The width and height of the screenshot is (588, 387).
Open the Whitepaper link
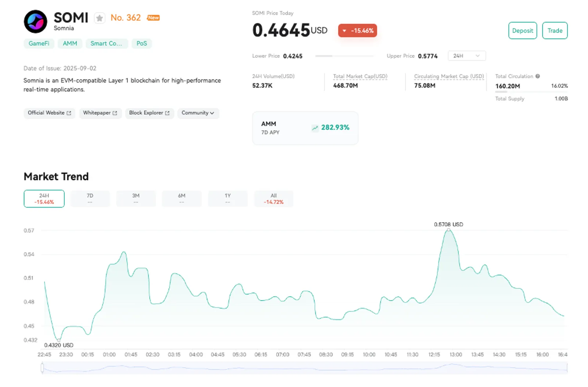click(x=100, y=113)
